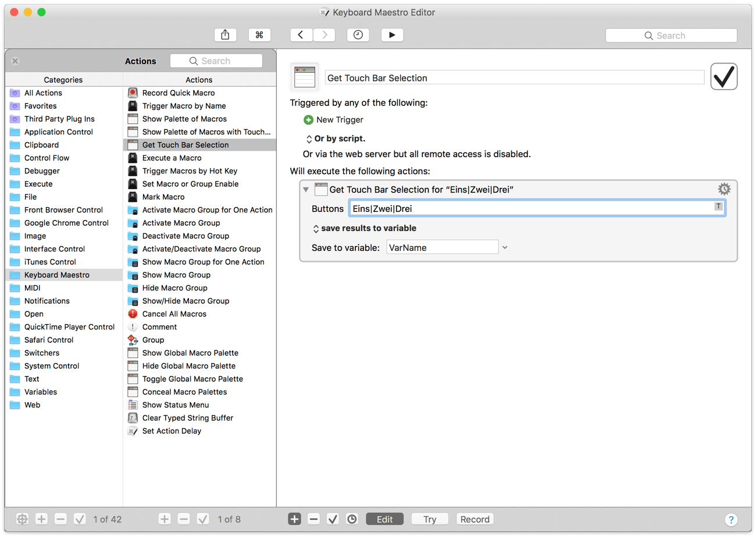Go forward with the right chevron button
The height and width of the screenshot is (536, 756).
point(324,35)
